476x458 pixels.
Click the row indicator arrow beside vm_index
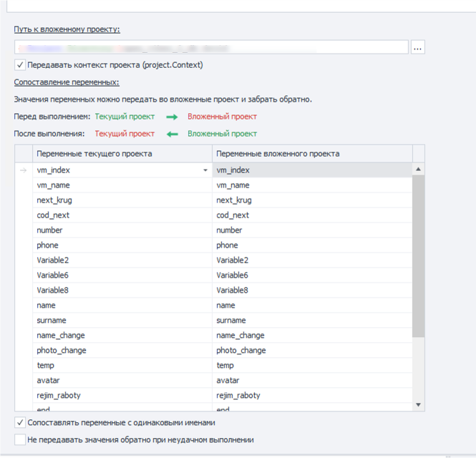click(24, 170)
